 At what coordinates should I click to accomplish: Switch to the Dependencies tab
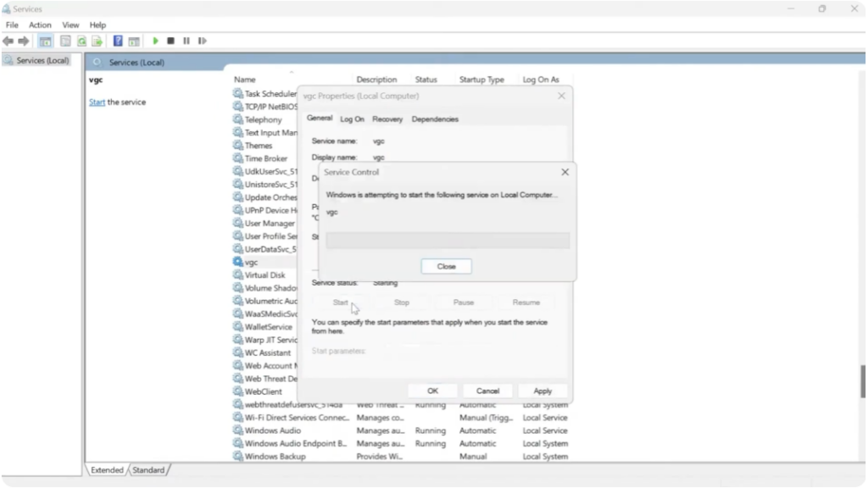435,119
